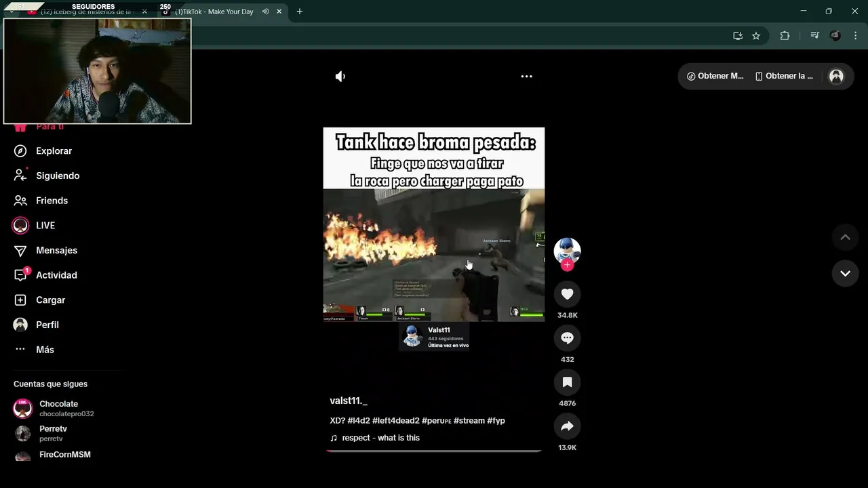868x488 pixels.
Task: Click the Actividad chat icon with badge
Action: click(21, 274)
